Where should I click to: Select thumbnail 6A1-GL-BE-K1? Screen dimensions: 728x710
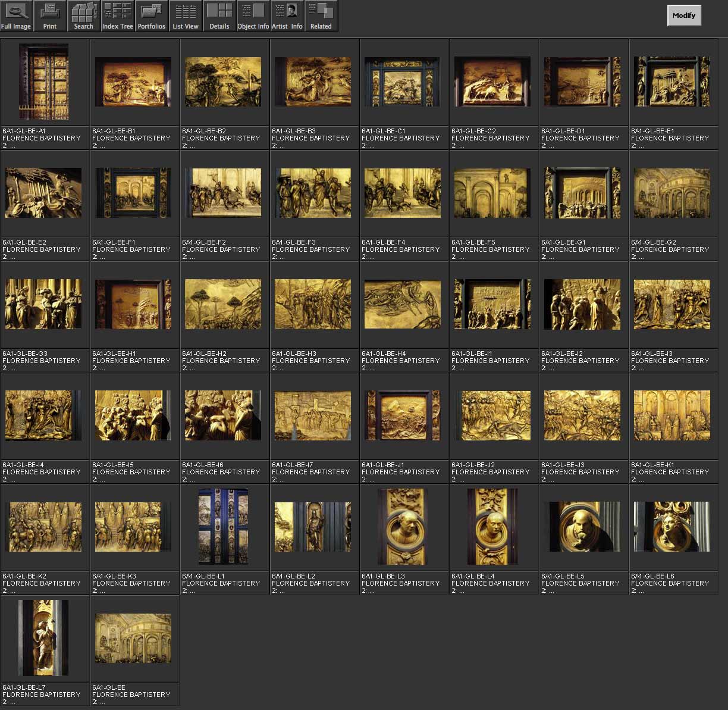672,415
